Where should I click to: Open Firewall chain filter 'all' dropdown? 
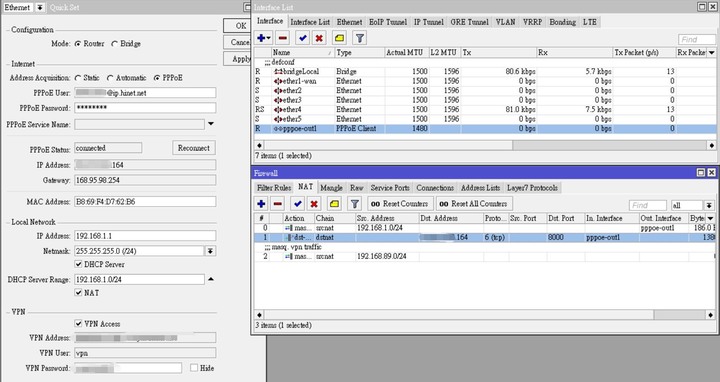[709, 205]
